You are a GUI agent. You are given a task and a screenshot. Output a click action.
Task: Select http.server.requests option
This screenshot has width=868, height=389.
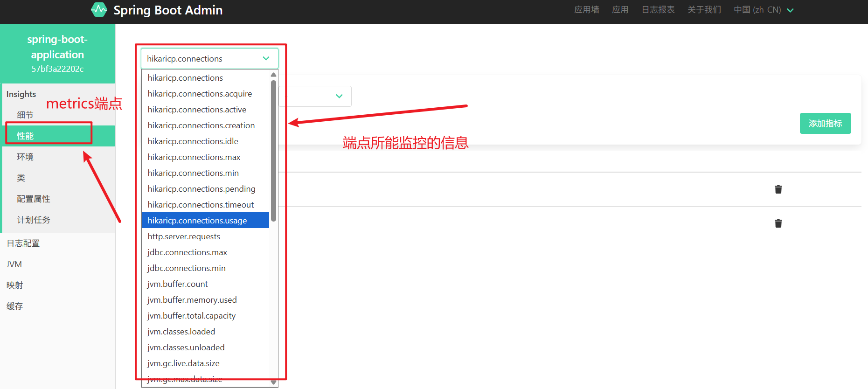205,236
